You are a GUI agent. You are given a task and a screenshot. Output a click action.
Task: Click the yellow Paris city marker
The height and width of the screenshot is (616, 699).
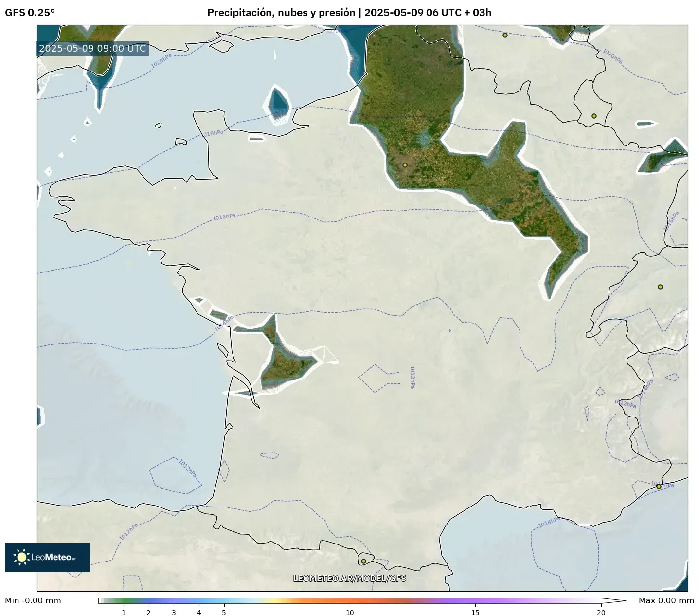[405, 165]
